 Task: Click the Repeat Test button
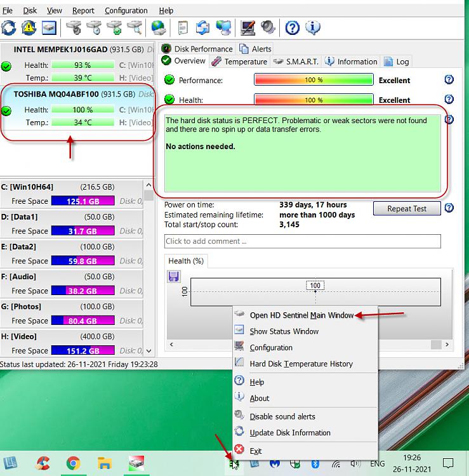[x=407, y=209]
